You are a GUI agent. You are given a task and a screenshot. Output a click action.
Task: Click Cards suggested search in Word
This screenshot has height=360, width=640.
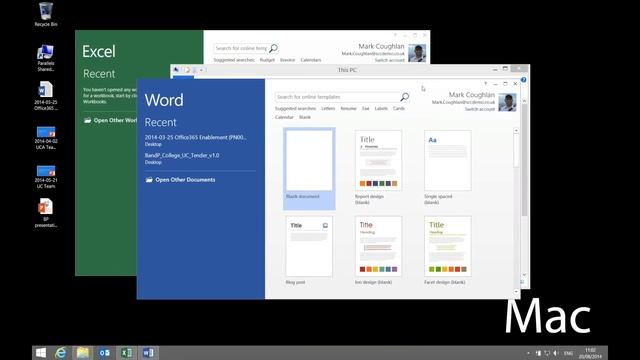(399, 109)
